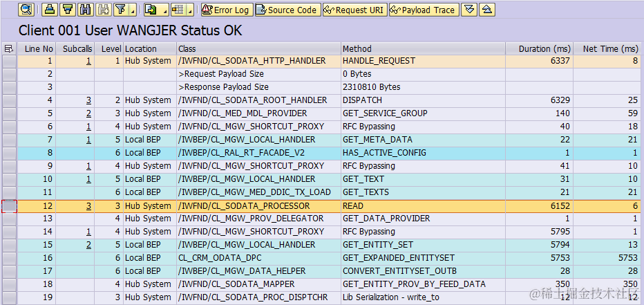Image resolution: width=644 pixels, height=305 pixels.
Task: Click the /IWFND/CL_SODATA_HTTP_HANDLER class cell
Action: (258, 62)
